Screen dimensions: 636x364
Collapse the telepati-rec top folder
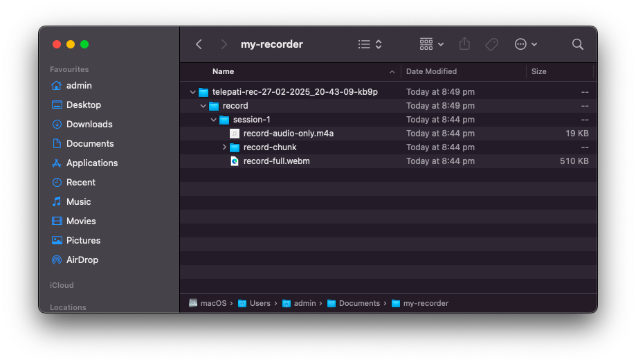192,92
